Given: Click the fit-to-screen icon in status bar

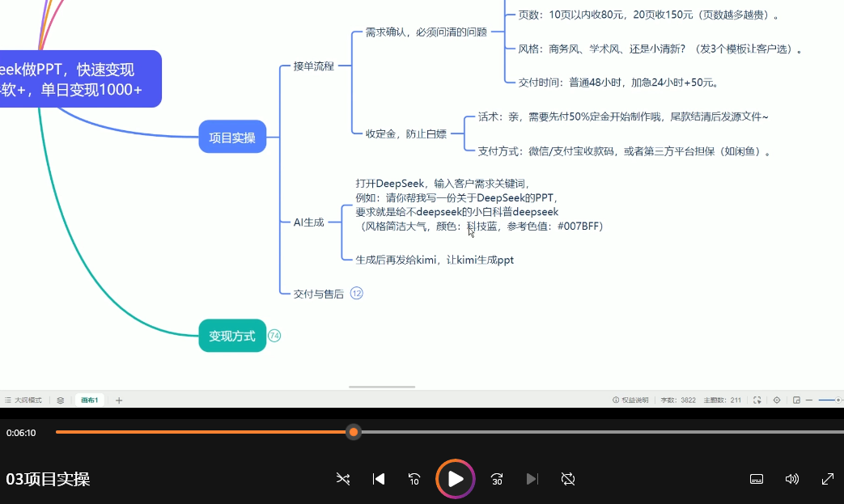Looking at the screenshot, I should (757, 400).
